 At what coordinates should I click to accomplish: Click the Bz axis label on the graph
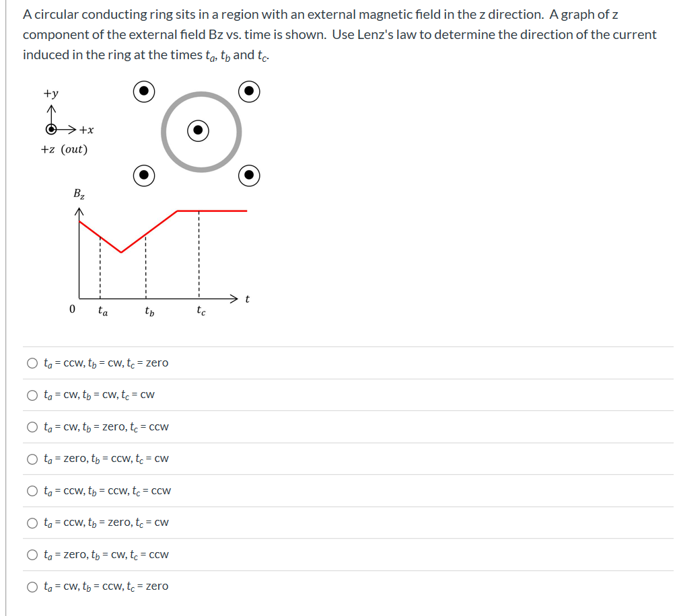[x=79, y=195]
